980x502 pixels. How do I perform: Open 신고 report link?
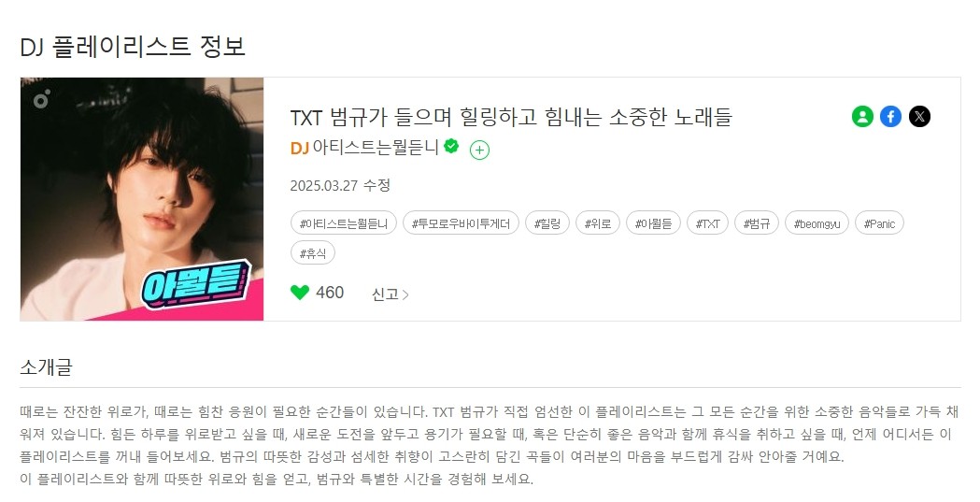coord(390,294)
